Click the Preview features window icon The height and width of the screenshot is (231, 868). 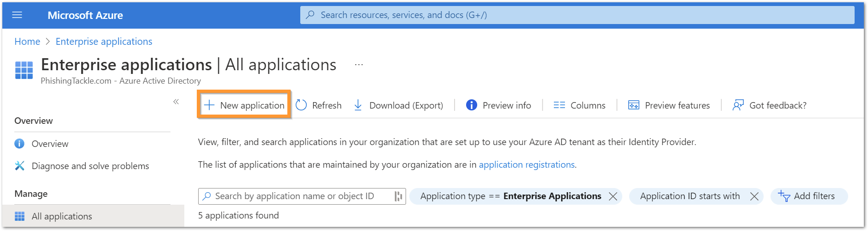pos(634,105)
